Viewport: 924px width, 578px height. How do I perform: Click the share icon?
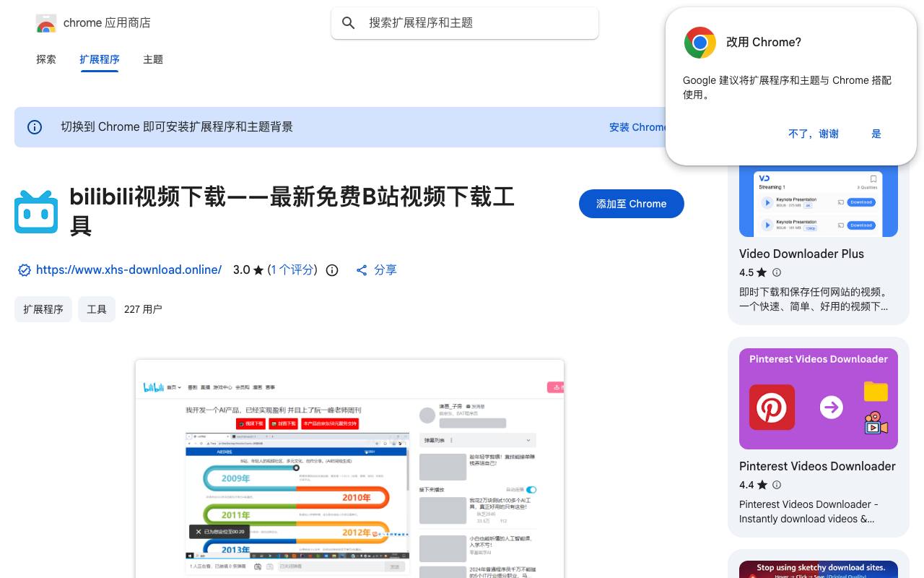pyautogui.click(x=362, y=270)
